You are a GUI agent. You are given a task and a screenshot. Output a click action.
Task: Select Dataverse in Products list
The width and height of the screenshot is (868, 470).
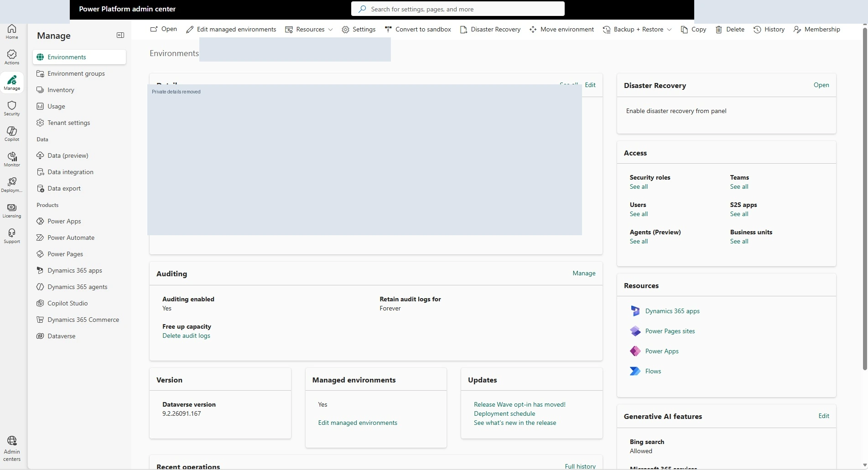tap(79, 336)
